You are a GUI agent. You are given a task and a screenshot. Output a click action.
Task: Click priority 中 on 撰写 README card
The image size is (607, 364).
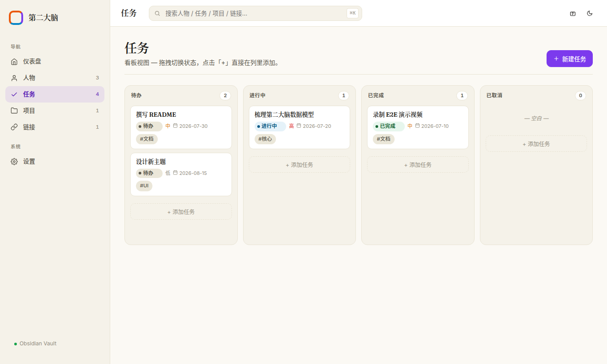168,126
